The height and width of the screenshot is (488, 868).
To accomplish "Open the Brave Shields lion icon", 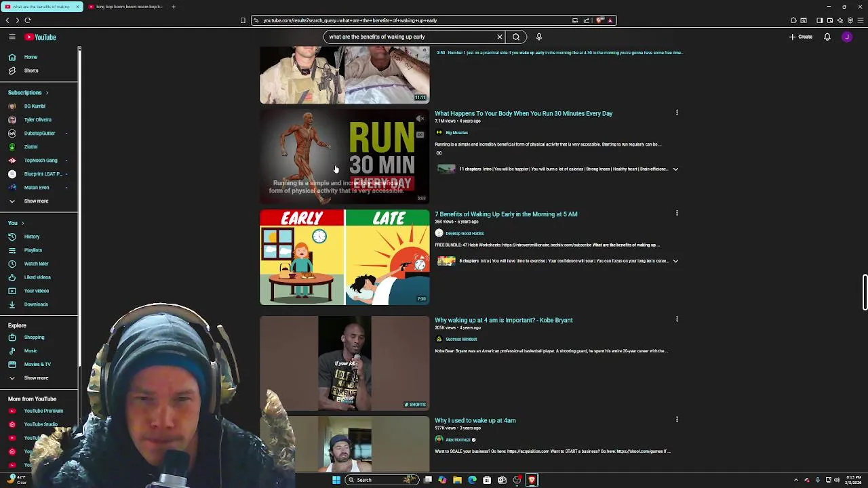I will [599, 20].
